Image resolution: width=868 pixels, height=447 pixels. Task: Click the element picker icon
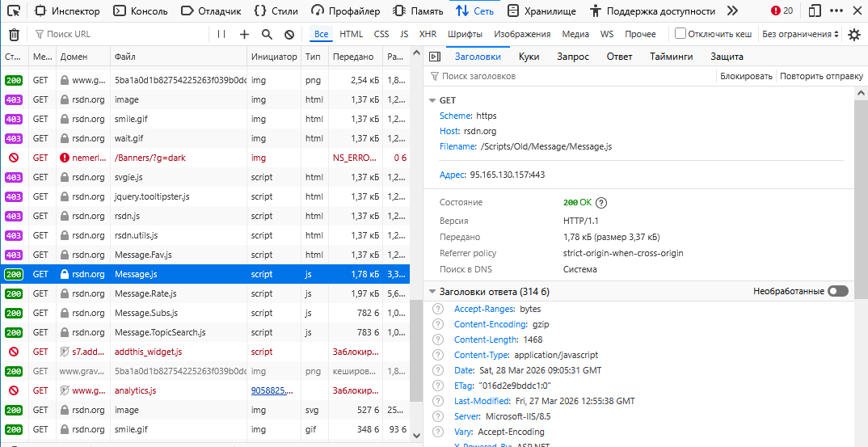click(x=14, y=11)
